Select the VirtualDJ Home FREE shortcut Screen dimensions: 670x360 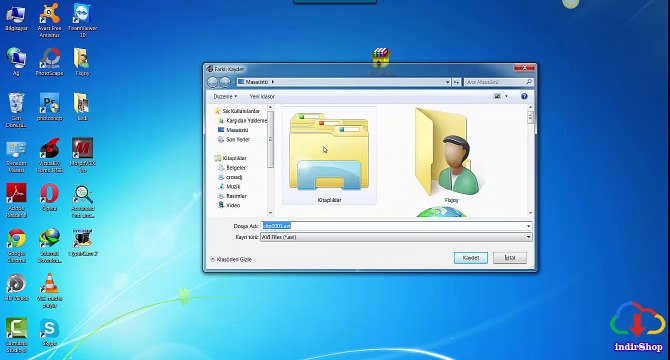tap(50, 155)
